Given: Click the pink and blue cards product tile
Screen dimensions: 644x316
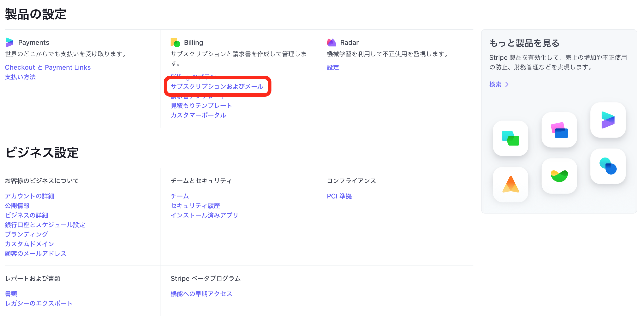Looking at the screenshot, I should (x=559, y=130).
